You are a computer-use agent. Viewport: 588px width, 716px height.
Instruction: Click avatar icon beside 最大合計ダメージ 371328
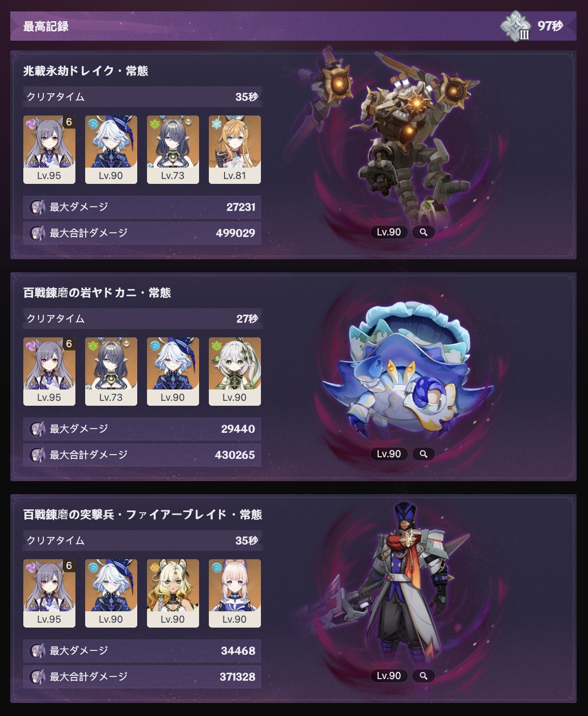click(x=37, y=676)
